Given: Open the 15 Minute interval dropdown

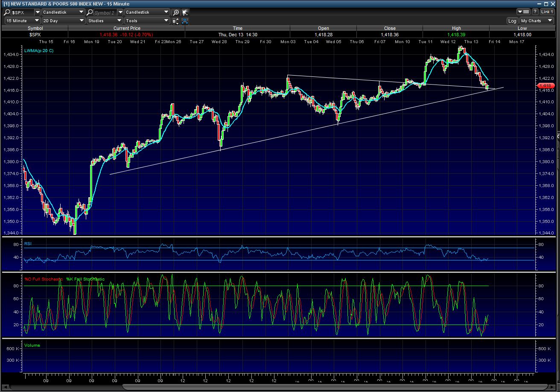Looking at the screenshot, I should pos(22,20).
